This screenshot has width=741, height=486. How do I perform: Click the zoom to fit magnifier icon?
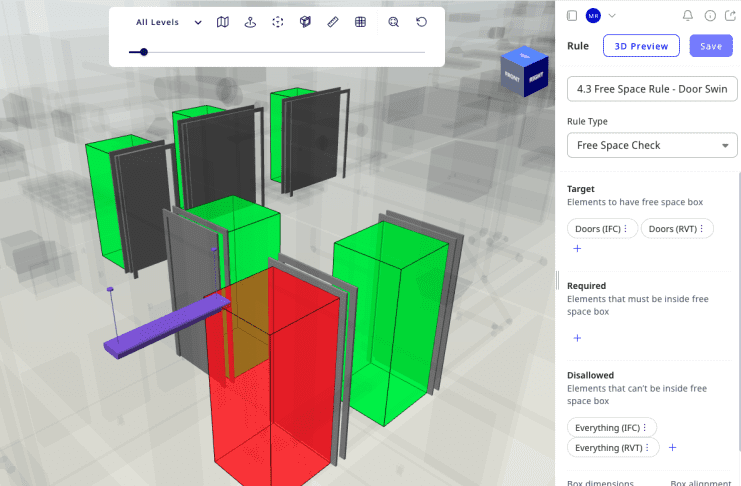394,22
